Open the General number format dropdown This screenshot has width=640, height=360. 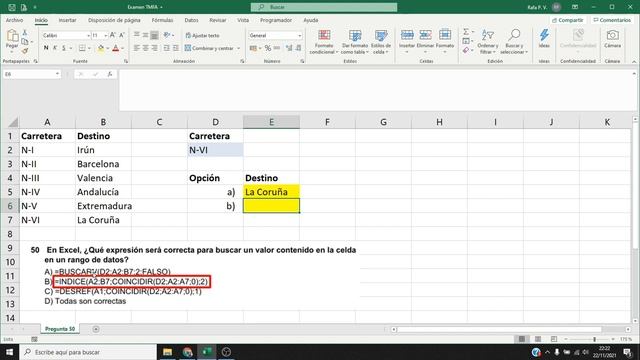tap(300, 36)
